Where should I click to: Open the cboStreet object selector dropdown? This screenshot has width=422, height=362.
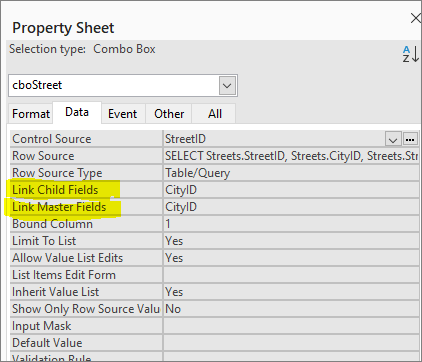coord(227,86)
